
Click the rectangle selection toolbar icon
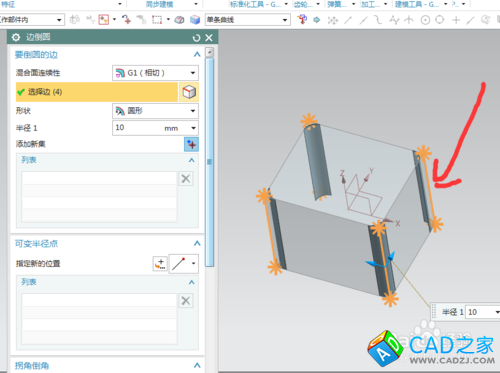tap(157, 20)
